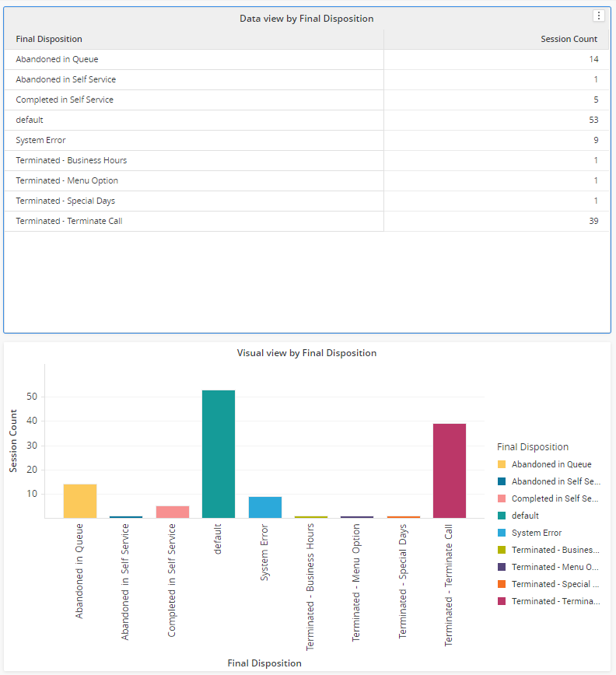The image size is (616, 675).
Task: Toggle System Error legend swatch
Action: 502,533
